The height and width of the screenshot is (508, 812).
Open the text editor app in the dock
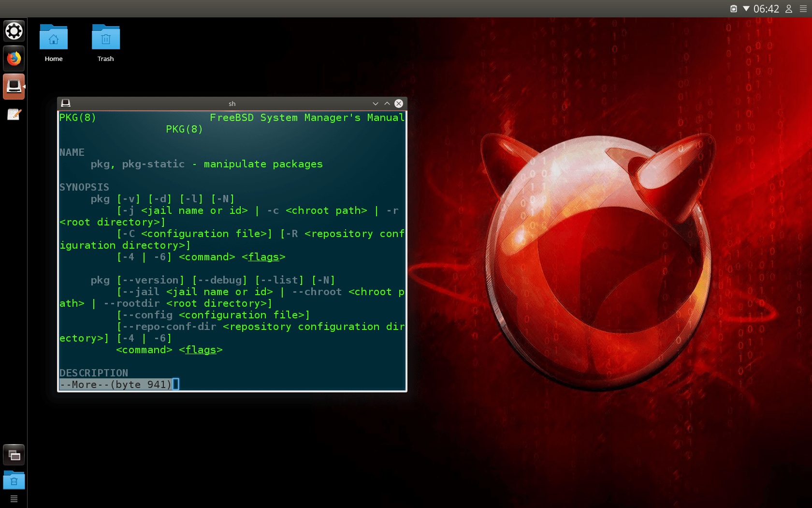pos(14,114)
